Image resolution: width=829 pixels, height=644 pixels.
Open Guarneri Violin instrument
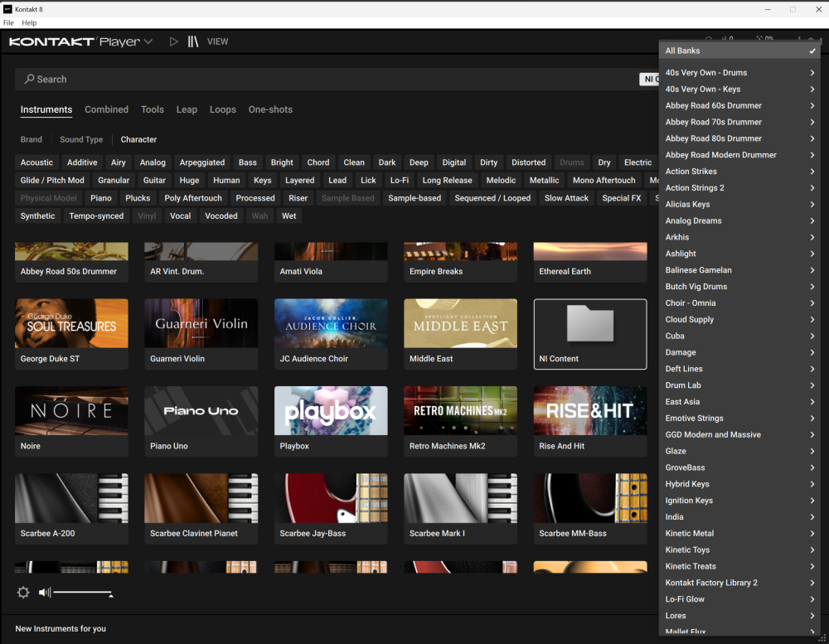click(201, 334)
